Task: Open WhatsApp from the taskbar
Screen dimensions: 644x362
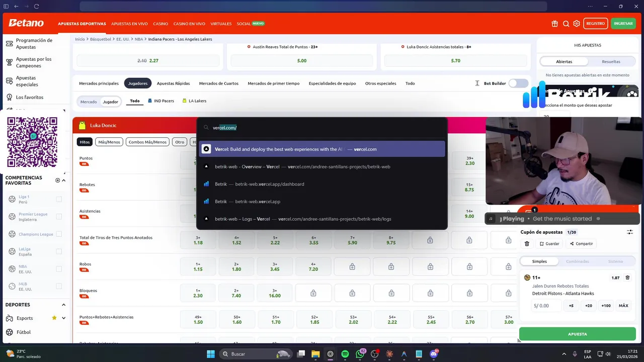Action: click(360, 354)
